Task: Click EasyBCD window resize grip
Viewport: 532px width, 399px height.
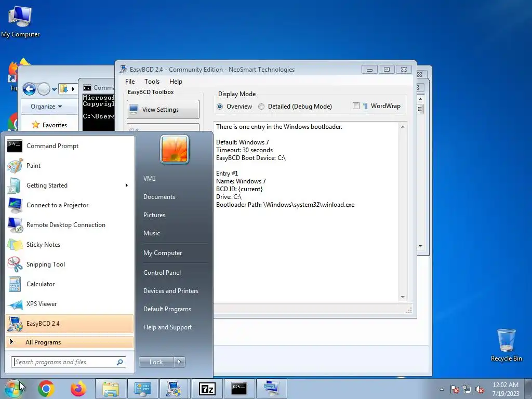Action: (x=409, y=310)
